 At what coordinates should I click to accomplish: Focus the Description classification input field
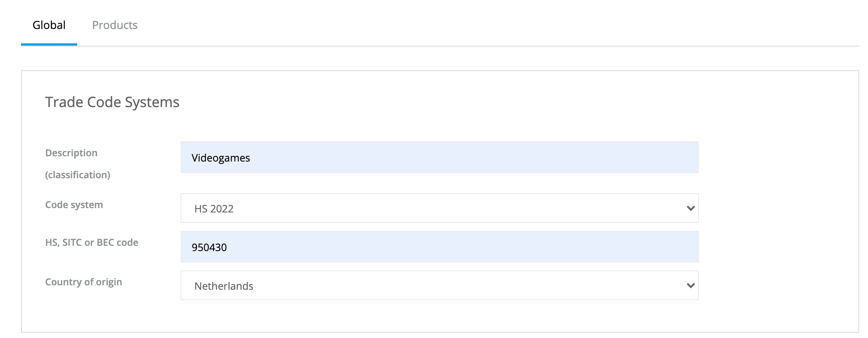[438, 157]
